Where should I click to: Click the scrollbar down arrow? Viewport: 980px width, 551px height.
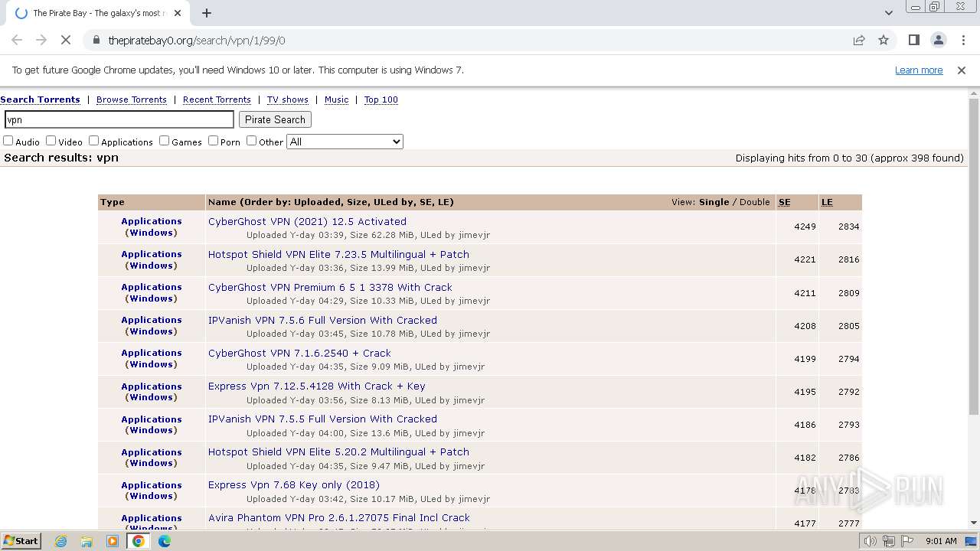974,523
